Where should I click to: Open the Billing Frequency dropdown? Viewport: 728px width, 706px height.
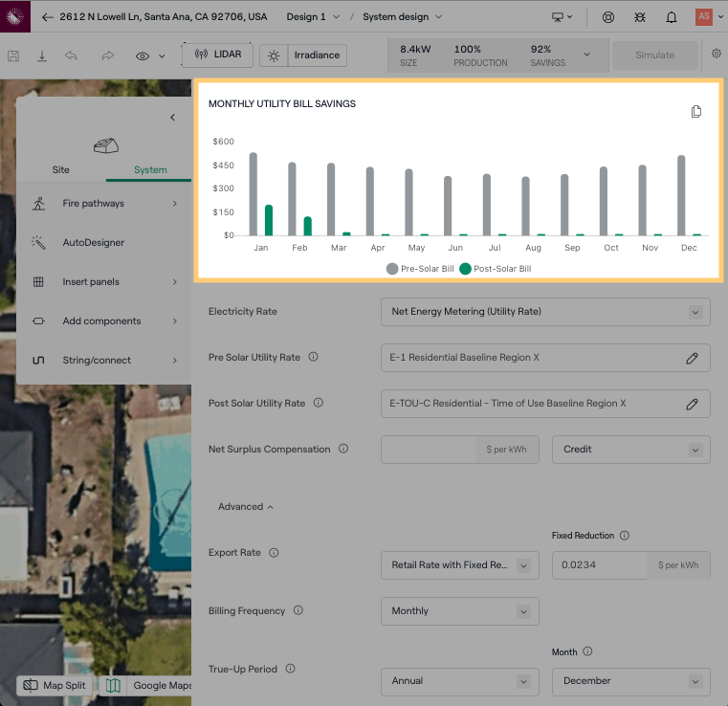[x=459, y=611]
